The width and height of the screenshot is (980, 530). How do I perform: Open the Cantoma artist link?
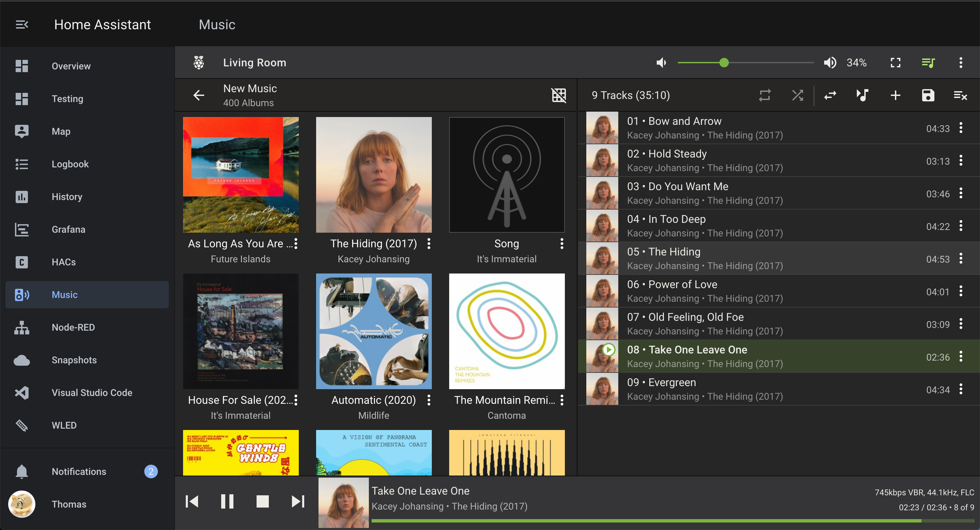[x=507, y=416]
